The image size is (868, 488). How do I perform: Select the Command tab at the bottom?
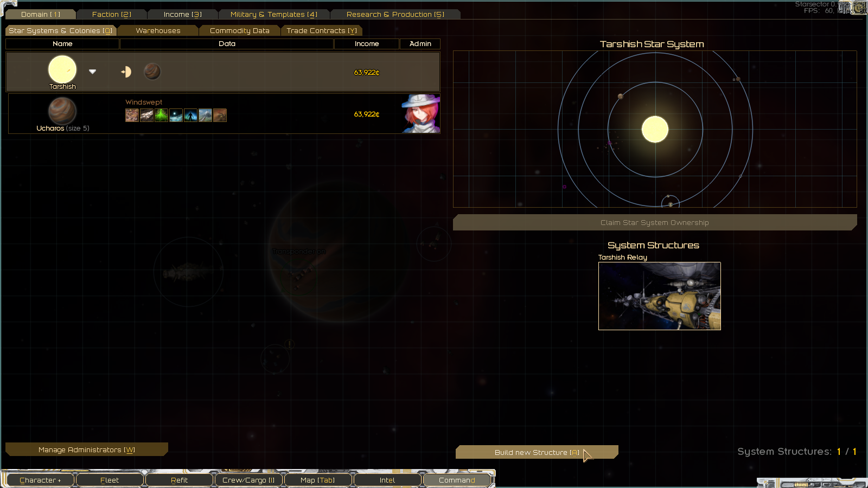point(457,480)
